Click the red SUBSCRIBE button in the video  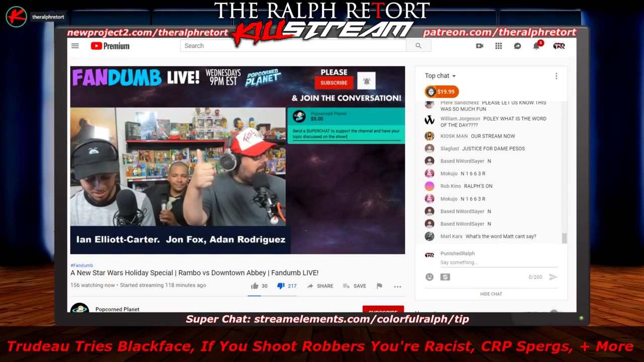point(334,82)
